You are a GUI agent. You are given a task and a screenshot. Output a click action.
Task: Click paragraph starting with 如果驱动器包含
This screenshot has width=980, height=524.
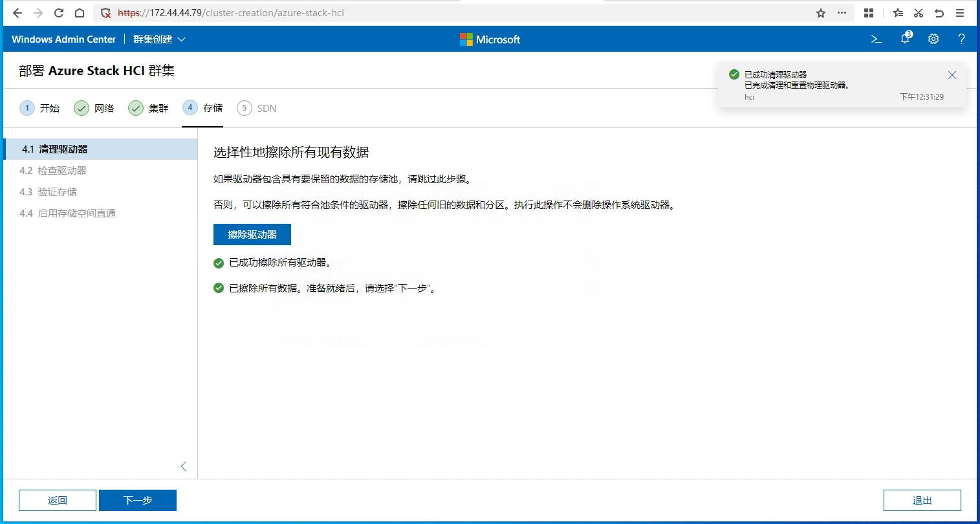343,179
